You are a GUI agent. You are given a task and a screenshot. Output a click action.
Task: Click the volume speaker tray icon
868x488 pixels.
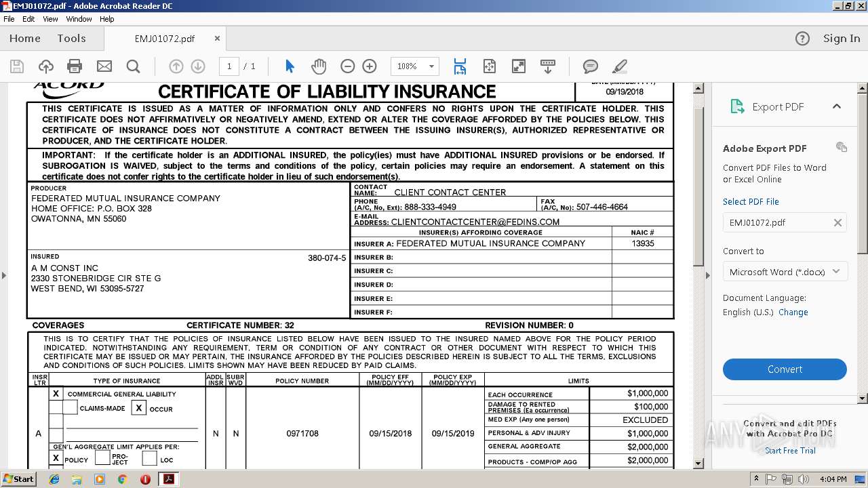pos(804,479)
